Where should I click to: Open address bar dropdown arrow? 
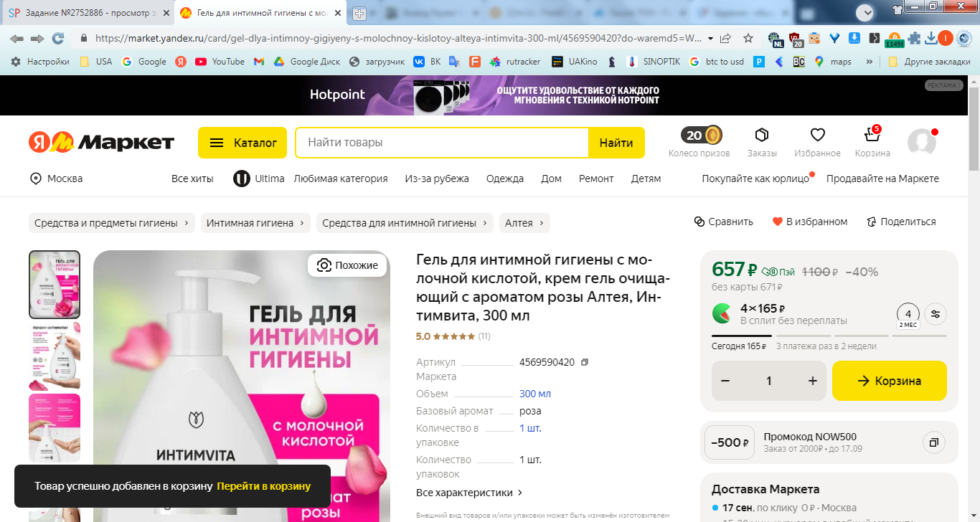(710, 38)
